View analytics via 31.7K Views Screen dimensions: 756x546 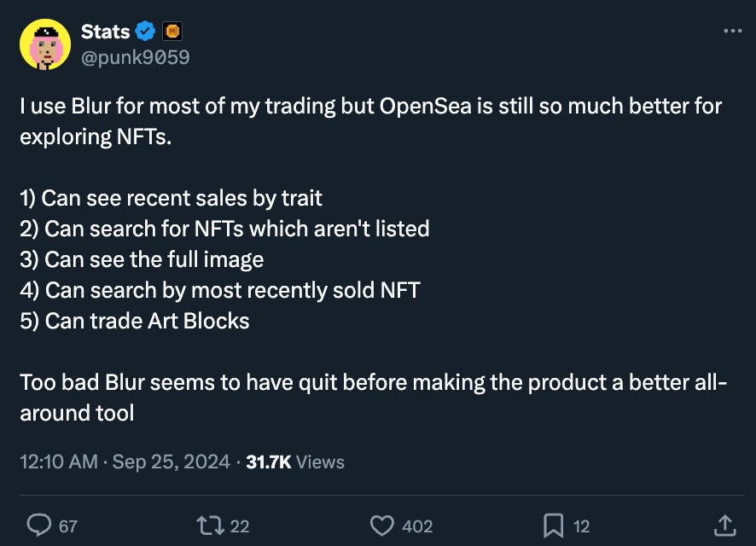(x=295, y=462)
